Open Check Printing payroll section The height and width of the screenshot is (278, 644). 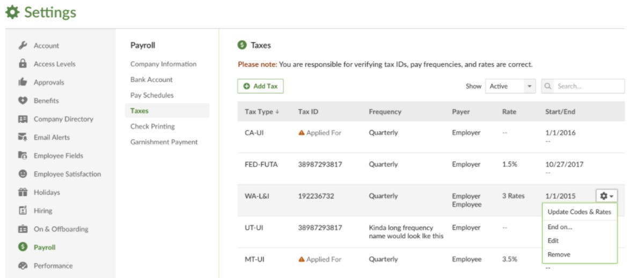pyautogui.click(x=152, y=127)
